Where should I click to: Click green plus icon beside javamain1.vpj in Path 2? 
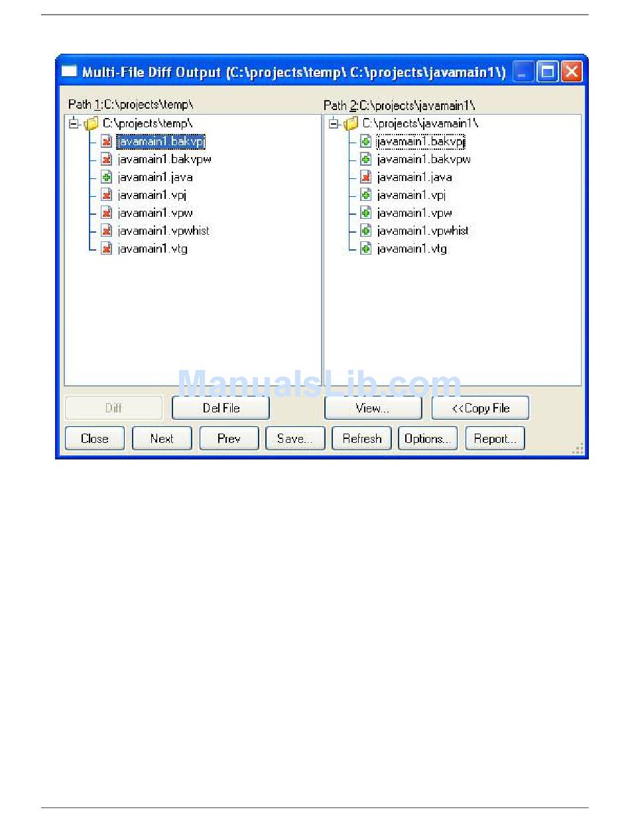pyautogui.click(x=365, y=195)
